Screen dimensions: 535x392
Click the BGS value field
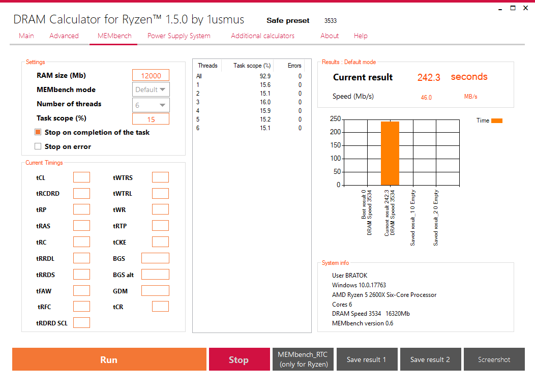click(x=155, y=258)
